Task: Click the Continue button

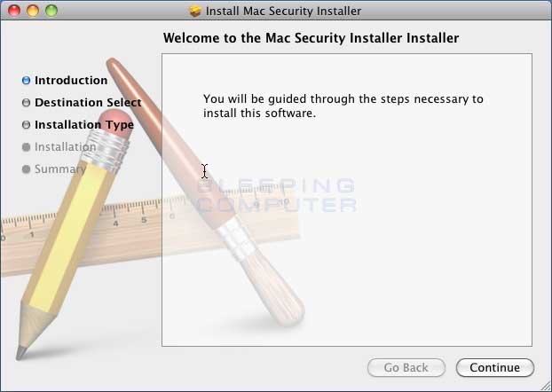Action: coord(495,367)
